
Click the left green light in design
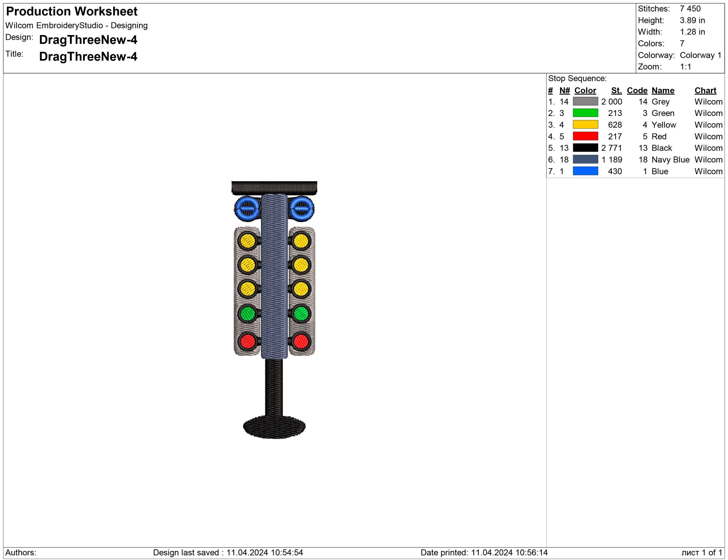coord(248,313)
